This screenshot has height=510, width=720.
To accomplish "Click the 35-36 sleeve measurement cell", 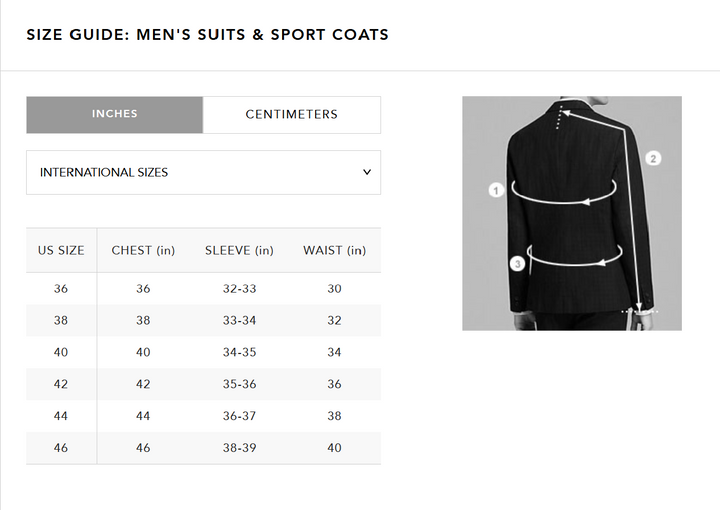I will pos(239,384).
